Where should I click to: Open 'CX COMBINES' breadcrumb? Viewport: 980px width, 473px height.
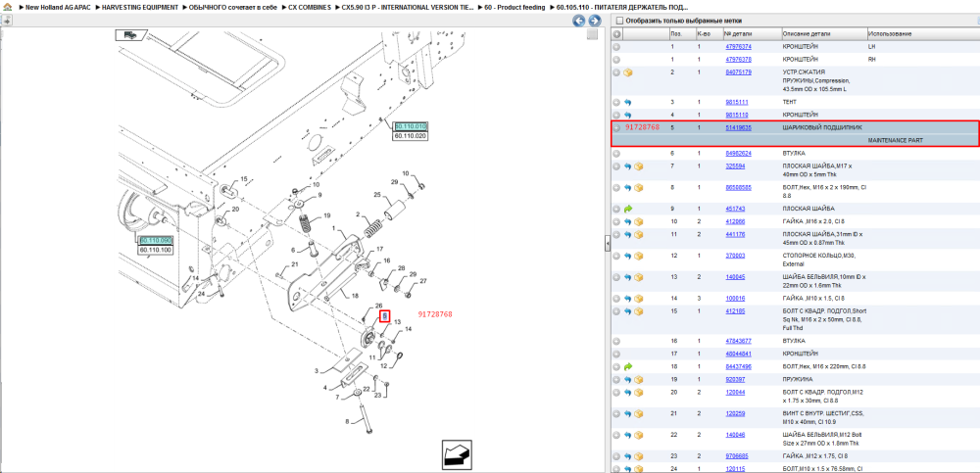(x=308, y=7)
